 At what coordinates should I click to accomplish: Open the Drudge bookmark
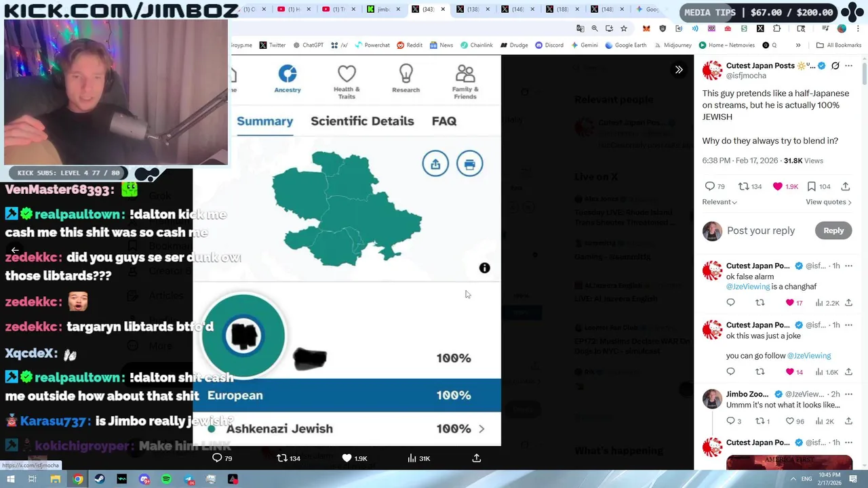514,45
